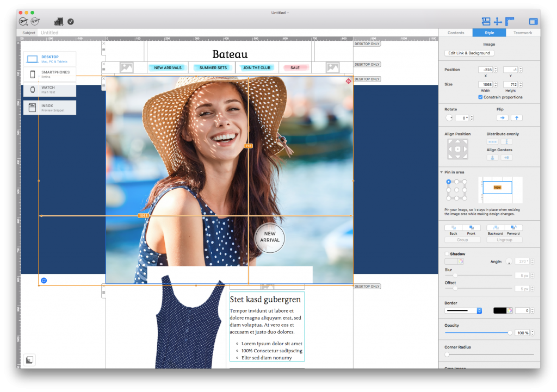The width and height of the screenshot is (557, 392).
Task: Click the Corner Radius slider handle
Action: [x=447, y=354]
